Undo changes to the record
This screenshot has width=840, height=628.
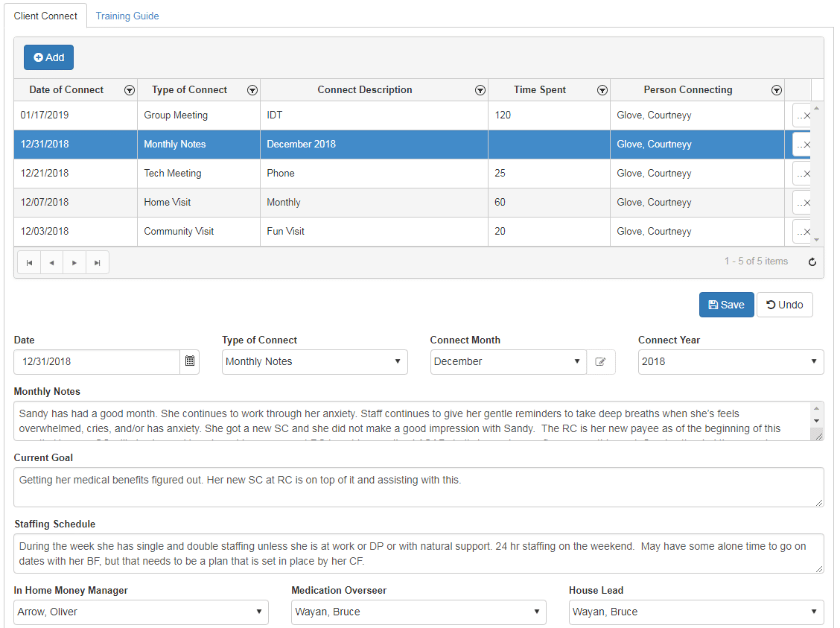pos(784,304)
